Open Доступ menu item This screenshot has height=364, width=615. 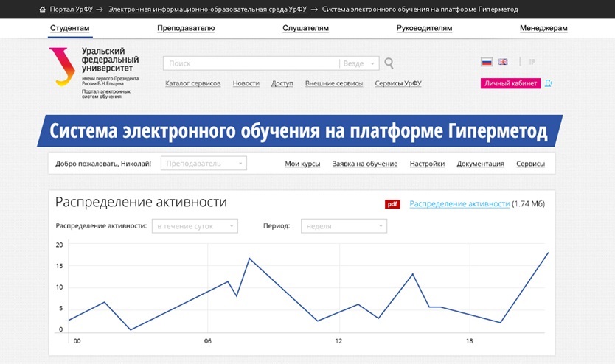(x=282, y=83)
